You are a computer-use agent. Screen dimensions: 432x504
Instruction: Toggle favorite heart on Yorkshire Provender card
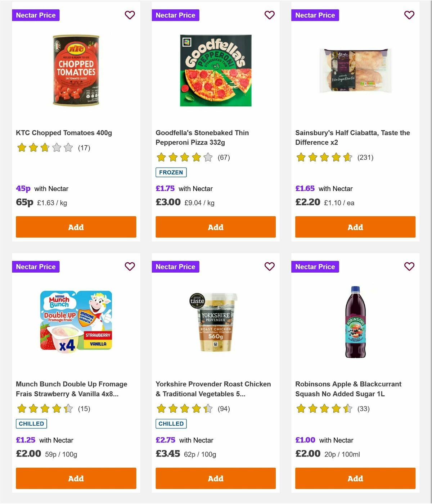click(x=269, y=267)
